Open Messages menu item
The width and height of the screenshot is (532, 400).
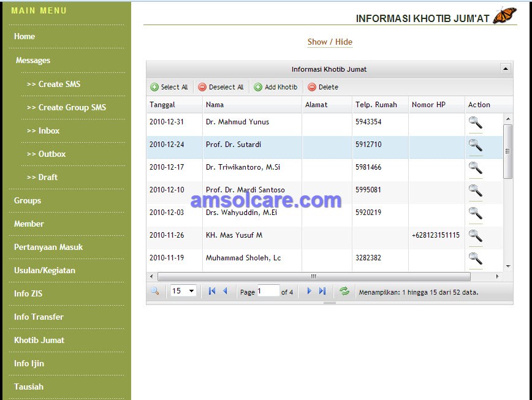[33, 61]
